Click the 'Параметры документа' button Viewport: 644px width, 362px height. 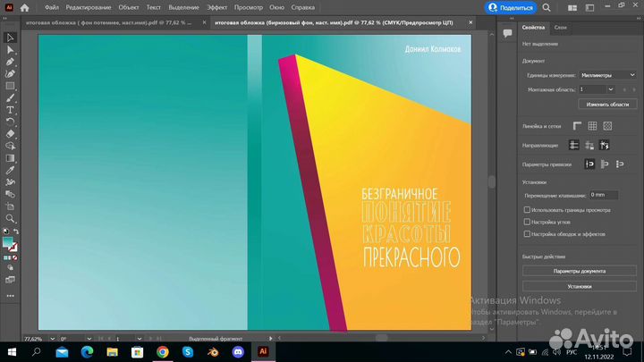tap(579, 271)
